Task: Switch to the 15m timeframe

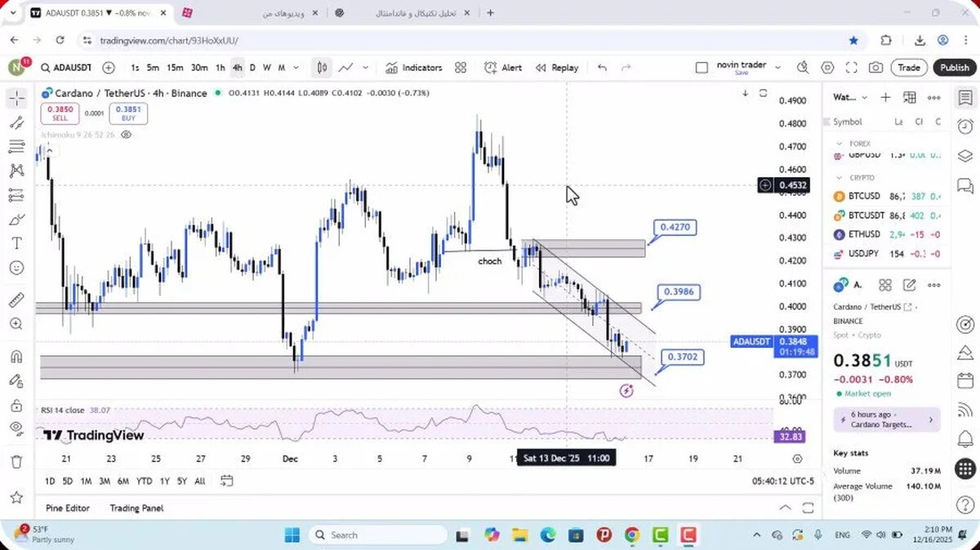Action: coord(175,68)
